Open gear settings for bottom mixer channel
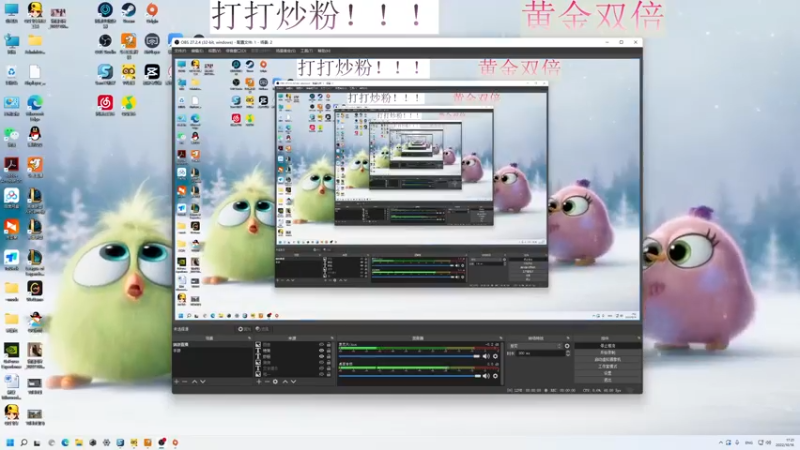The width and height of the screenshot is (800, 450). pos(495,376)
